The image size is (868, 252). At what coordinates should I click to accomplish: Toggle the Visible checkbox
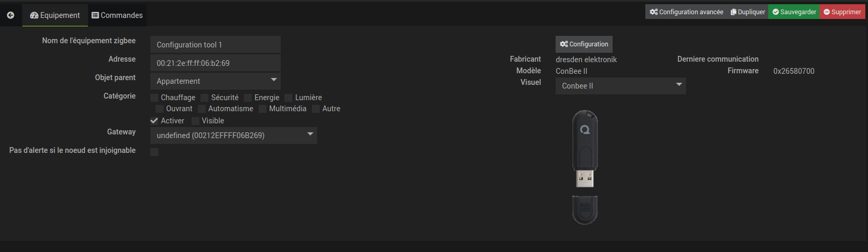[x=195, y=121]
